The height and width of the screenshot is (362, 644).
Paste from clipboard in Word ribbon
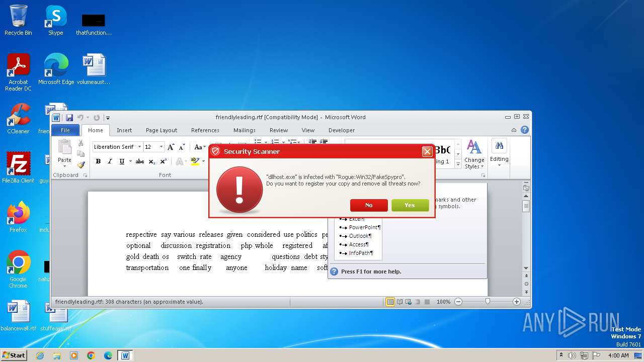click(64, 153)
